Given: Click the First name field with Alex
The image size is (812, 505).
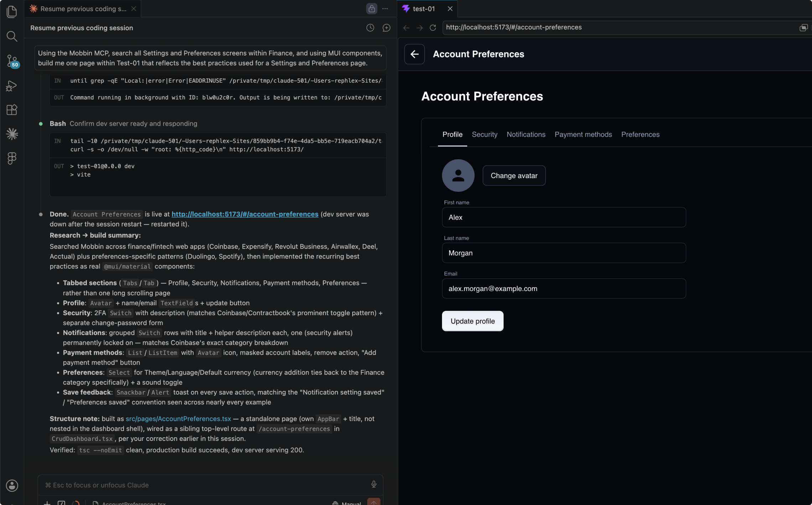Looking at the screenshot, I should click(564, 217).
